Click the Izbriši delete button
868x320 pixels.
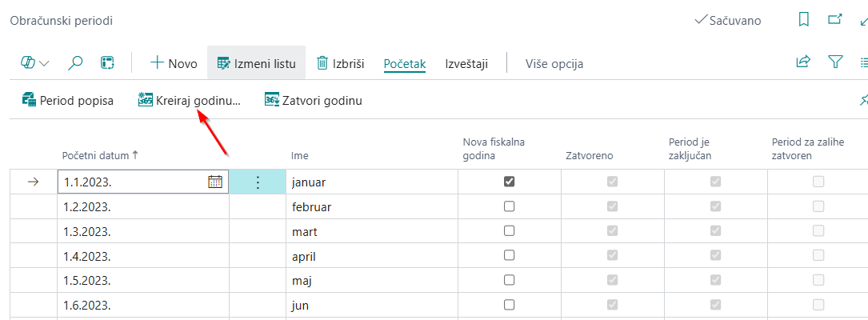(x=341, y=64)
